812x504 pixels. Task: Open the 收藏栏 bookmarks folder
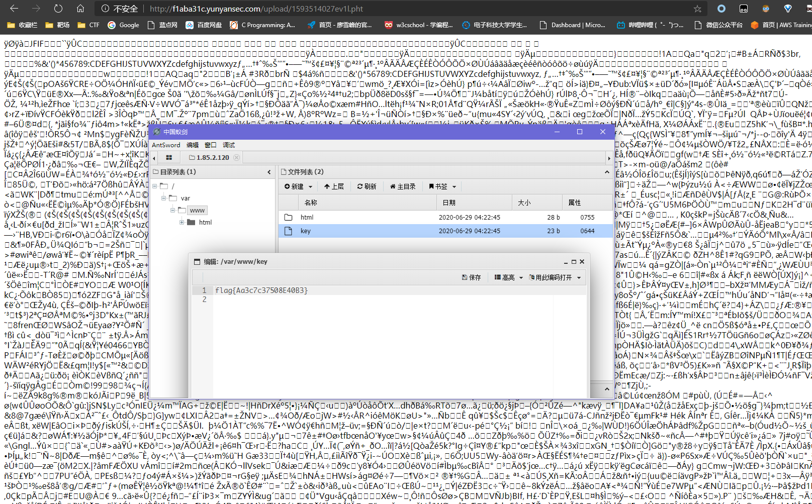tap(23, 25)
